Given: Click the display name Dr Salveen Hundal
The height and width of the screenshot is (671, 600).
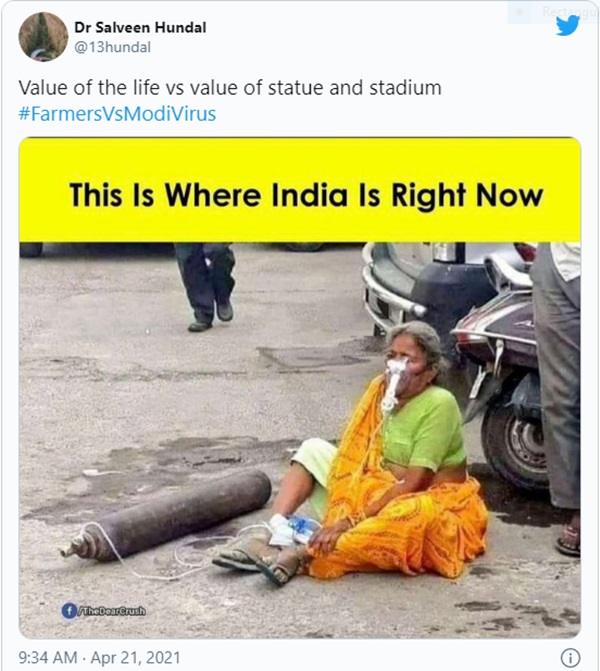Looking at the screenshot, I should [140, 27].
